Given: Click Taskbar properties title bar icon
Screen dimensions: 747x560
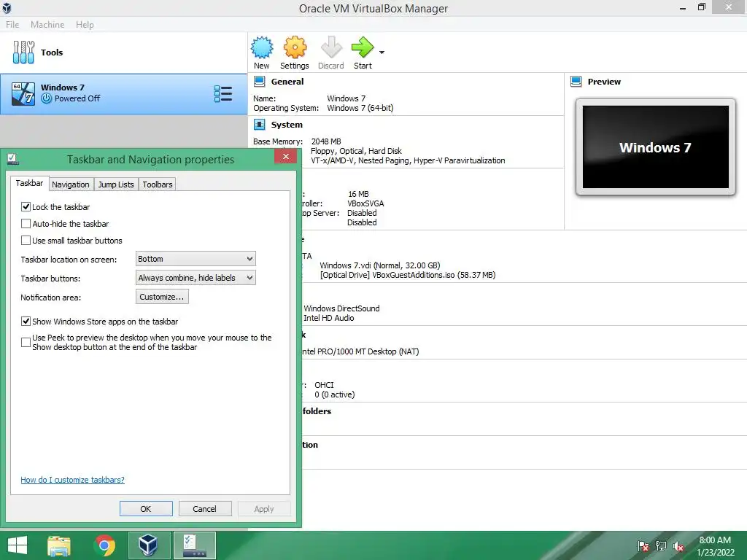Looking at the screenshot, I should 13,159.
